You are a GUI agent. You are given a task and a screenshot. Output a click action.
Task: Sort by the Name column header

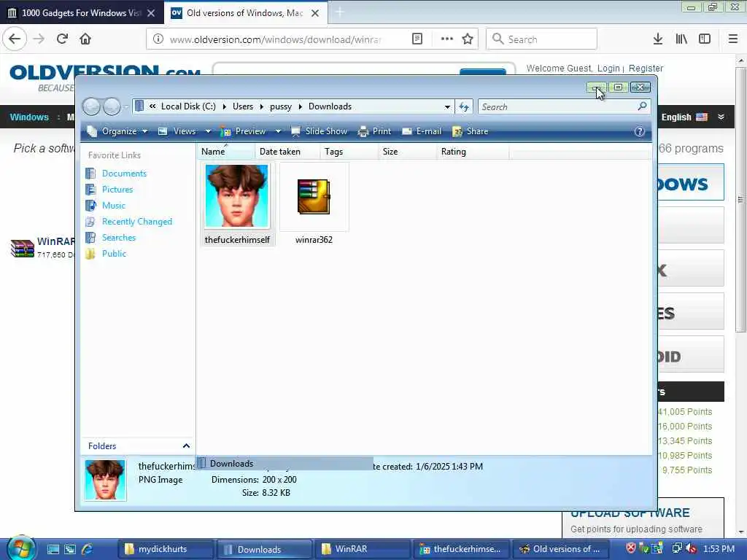click(x=225, y=152)
